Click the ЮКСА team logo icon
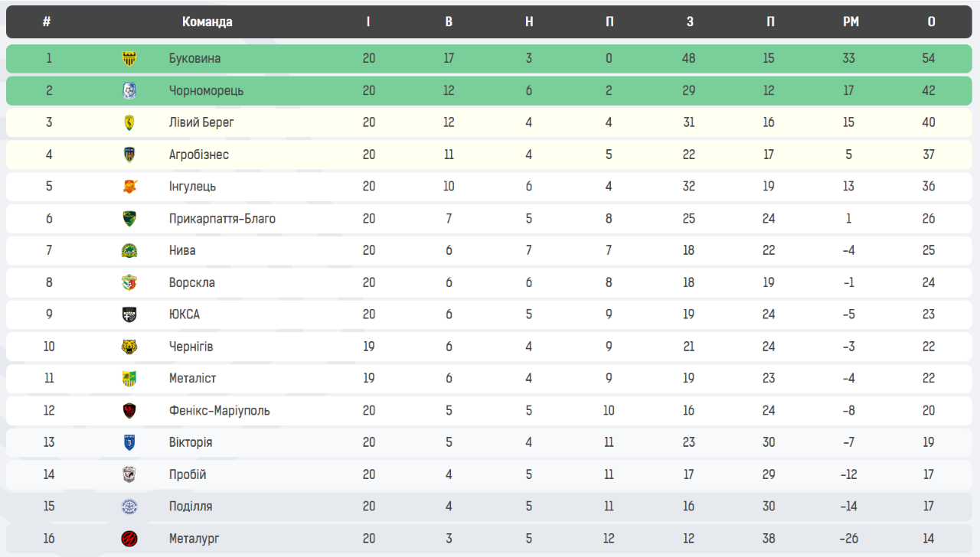This screenshot has height=557, width=980. click(x=129, y=314)
